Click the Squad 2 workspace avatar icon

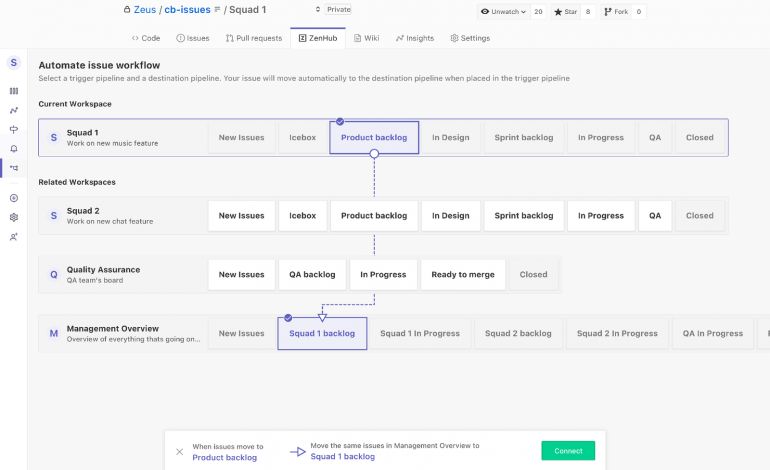point(54,216)
